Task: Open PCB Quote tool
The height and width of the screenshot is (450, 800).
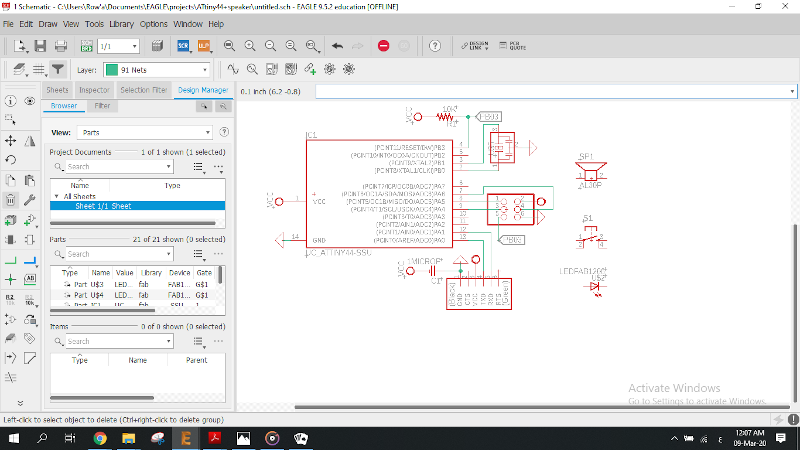Action: point(512,46)
